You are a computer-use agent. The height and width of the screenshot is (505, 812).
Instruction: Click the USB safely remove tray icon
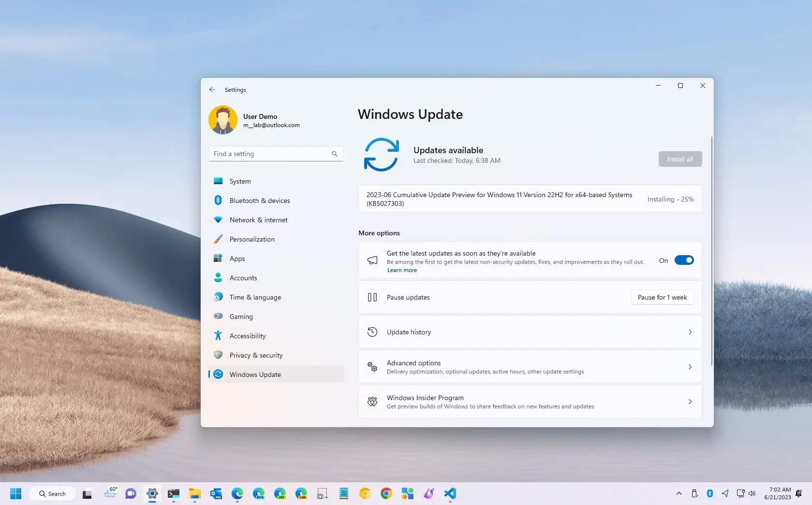click(694, 493)
